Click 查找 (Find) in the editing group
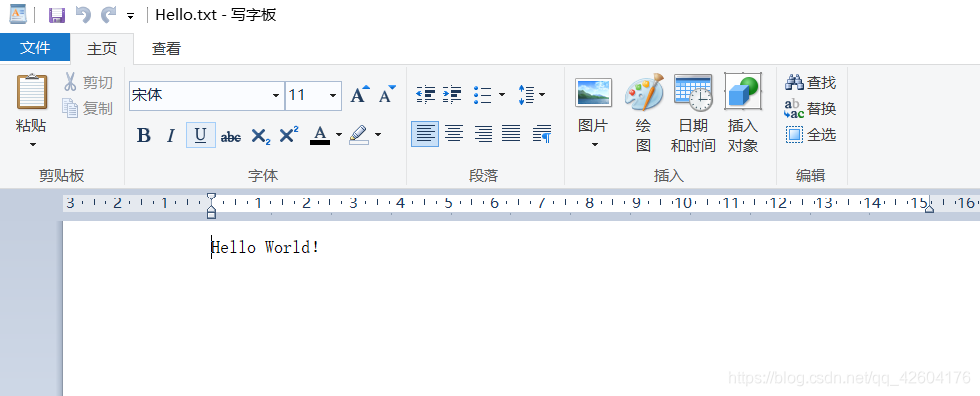Image resolution: width=980 pixels, height=396 pixels. point(810,82)
